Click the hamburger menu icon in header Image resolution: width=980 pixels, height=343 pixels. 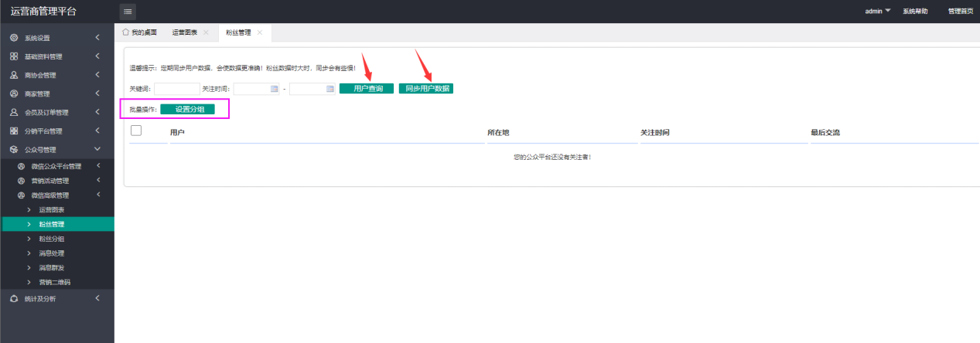(x=128, y=11)
